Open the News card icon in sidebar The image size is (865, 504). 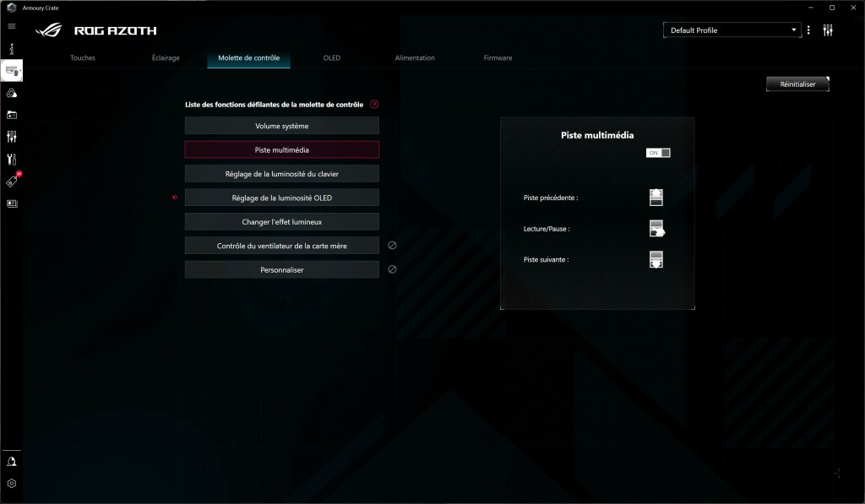12,203
